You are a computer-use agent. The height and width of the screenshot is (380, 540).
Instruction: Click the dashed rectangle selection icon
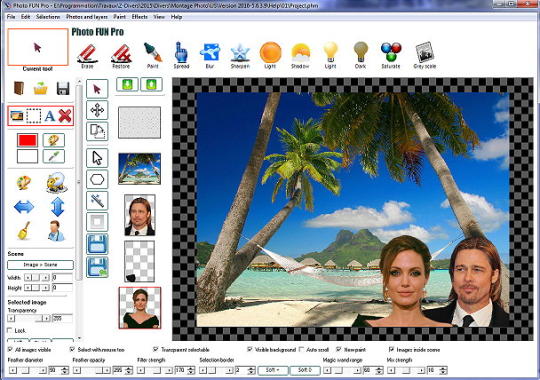pos(33,116)
